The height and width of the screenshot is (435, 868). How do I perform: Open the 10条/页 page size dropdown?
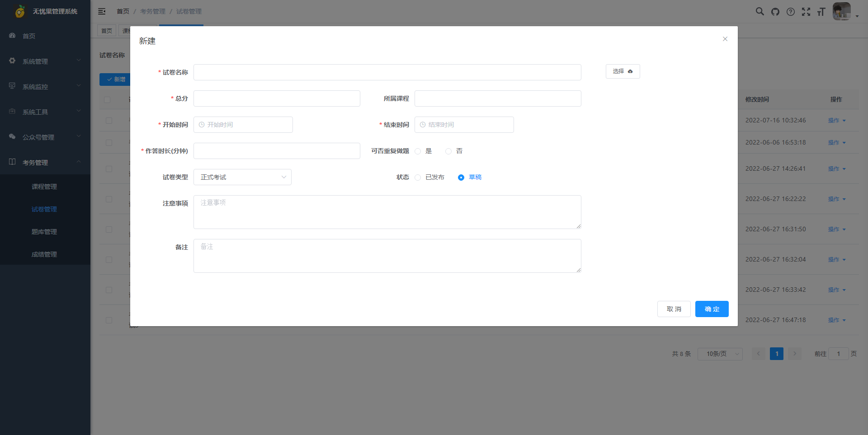[720, 354]
